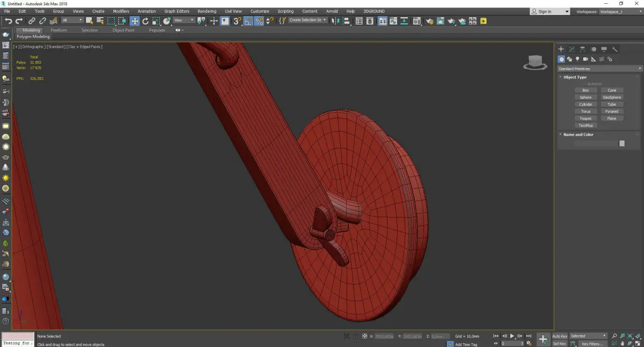The width and height of the screenshot is (644, 347).
Task: Click the object color swatch
Action: tap(622, 143)
